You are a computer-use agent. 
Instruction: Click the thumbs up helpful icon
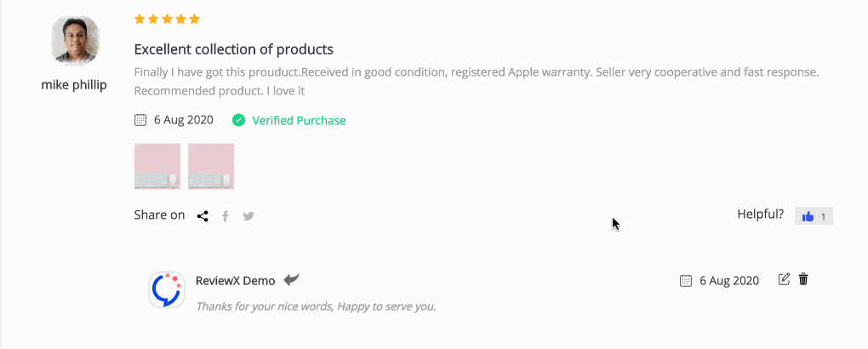808,216
